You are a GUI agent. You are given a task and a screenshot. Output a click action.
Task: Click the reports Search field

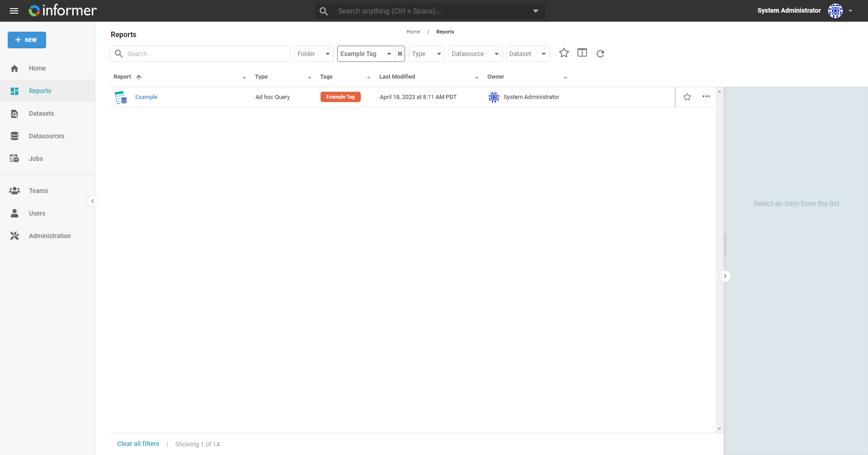pos(200,54)
